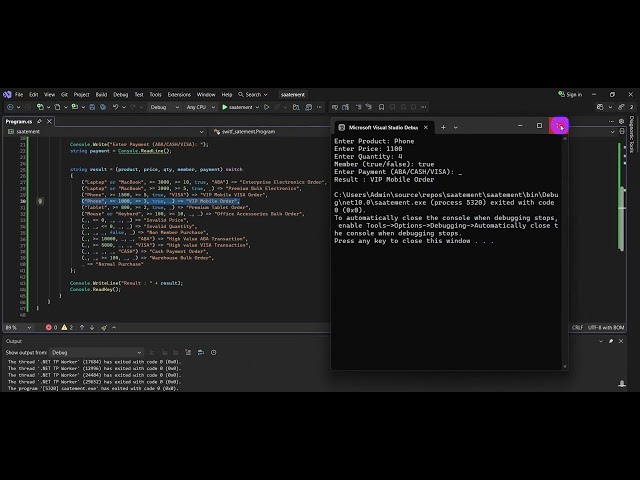Screen dimensions: 640x480
Task: Close the Debug console tab
Action: (426, 127)
